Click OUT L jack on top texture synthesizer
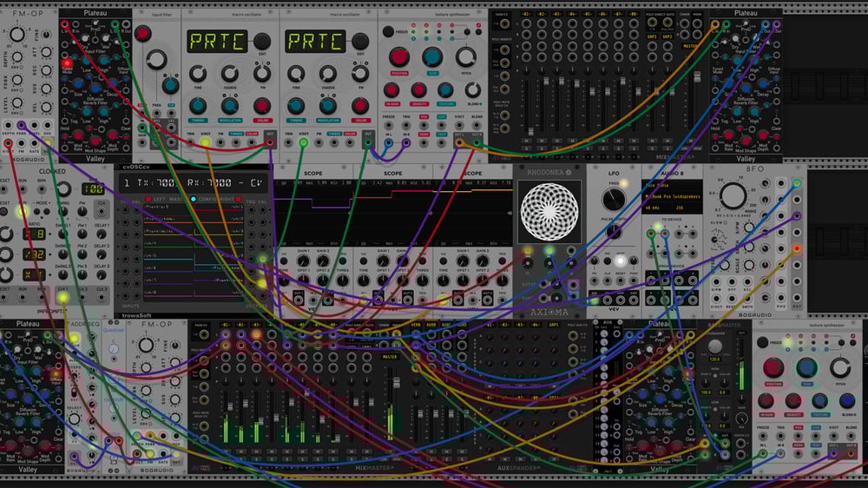This screenshot has width=868, height=488. point(459,143)
